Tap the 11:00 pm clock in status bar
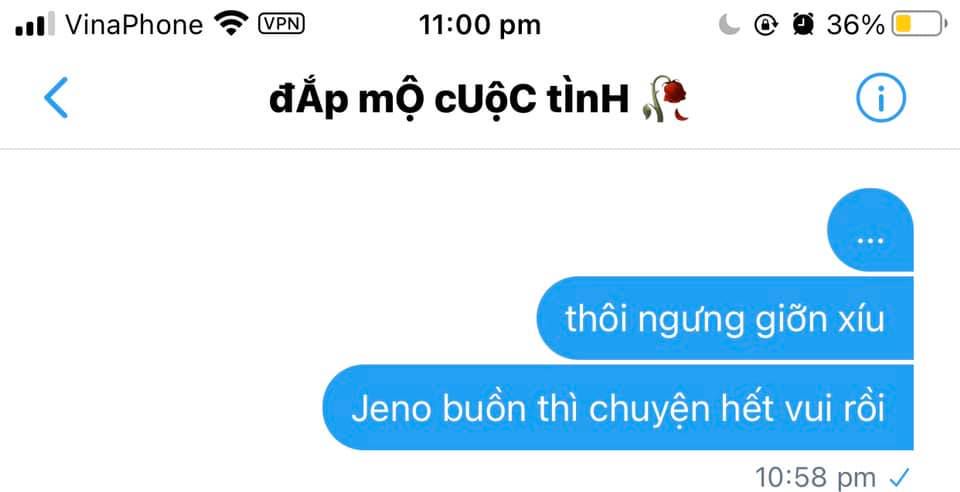Viewport: 960px width, 492px height. point(480,25)
